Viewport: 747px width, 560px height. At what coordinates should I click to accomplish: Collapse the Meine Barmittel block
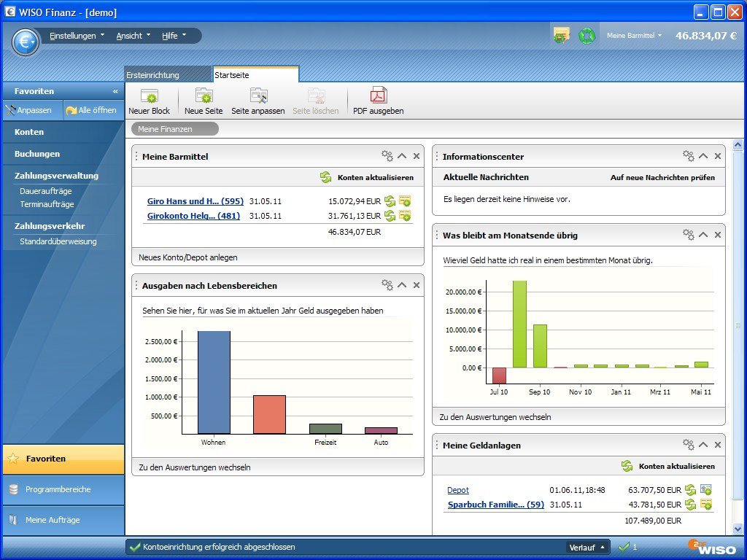[402, 156]
